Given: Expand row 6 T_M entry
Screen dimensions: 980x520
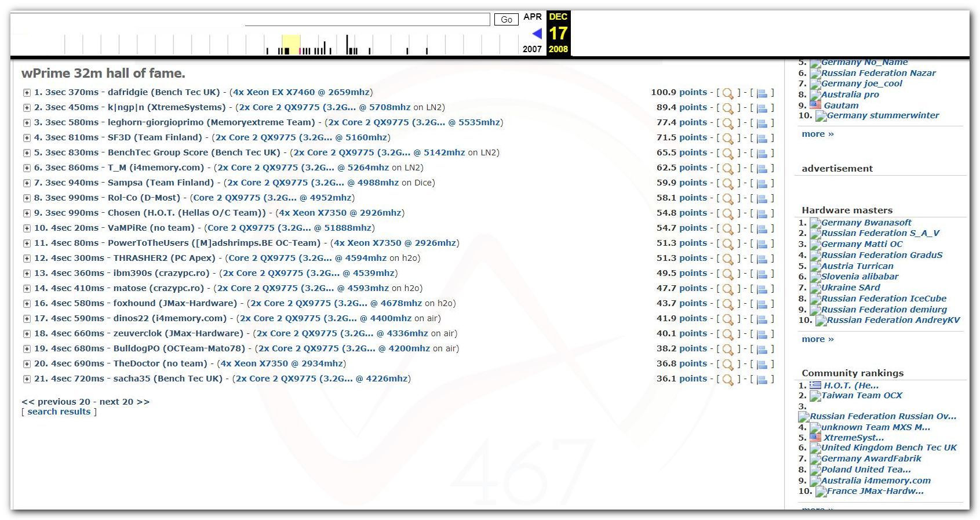Looking at the screenshot, I should [27, 168].
